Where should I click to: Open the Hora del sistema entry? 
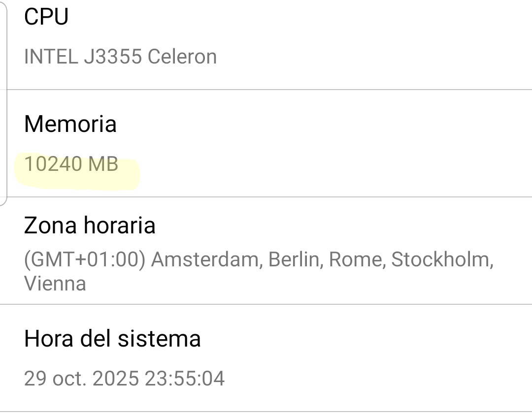click(x=112, y=339)
